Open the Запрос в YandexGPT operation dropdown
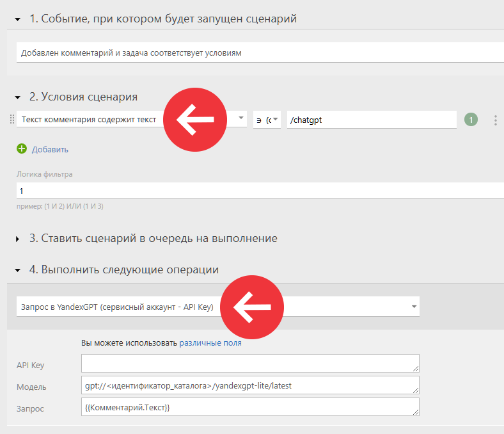Screen dimensions: 504x434 (x=218, y=307)
